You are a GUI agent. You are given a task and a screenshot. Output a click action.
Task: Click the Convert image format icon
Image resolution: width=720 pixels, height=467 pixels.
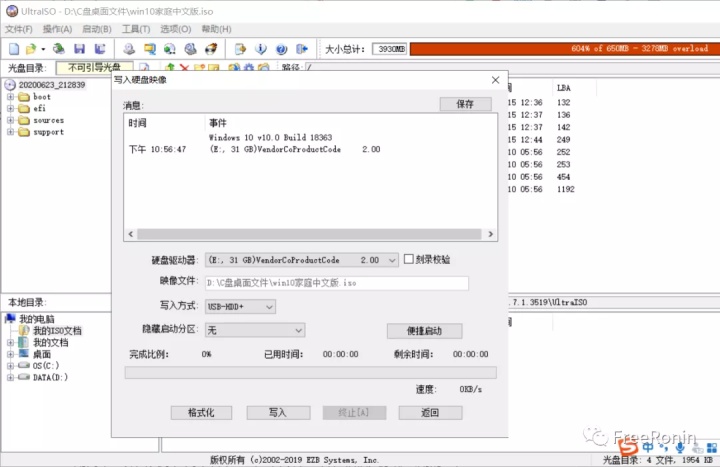pyautogui.click(x=170, y=49)
